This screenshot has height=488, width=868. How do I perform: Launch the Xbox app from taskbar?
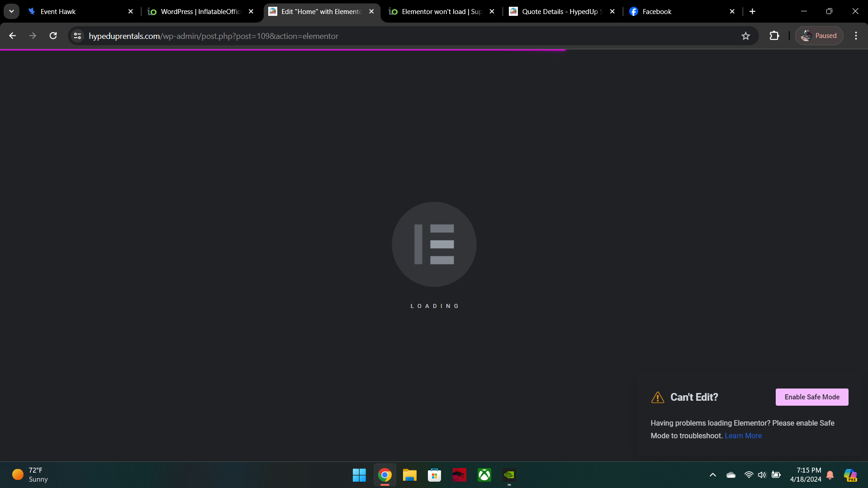click(x=484, y=475)
